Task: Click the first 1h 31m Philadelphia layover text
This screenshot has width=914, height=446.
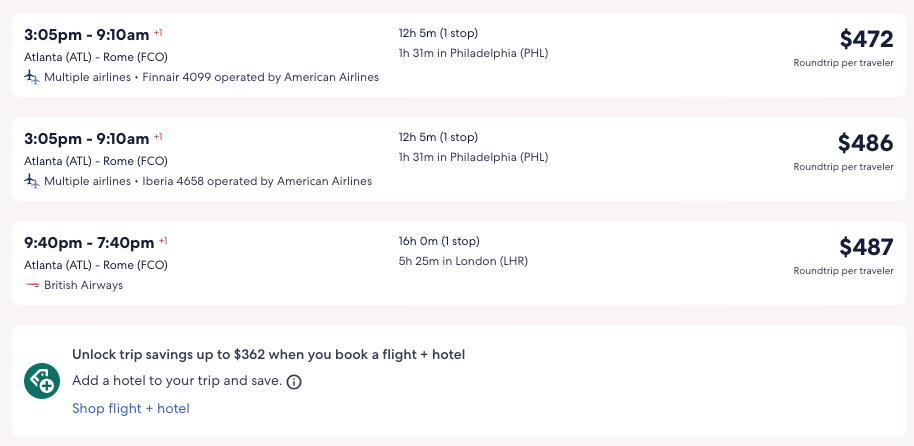Action: pos(473,53)
